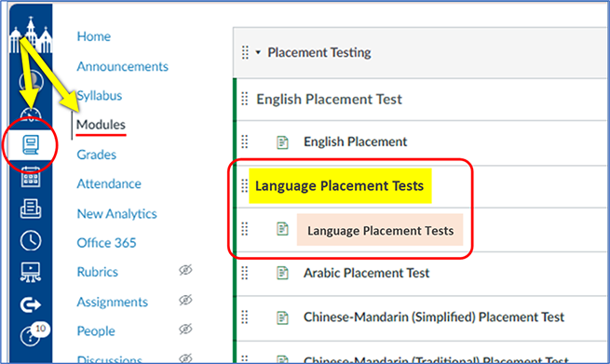Open Announcements in course navigation
Screen dimensions: 610x364
[123, 66]
